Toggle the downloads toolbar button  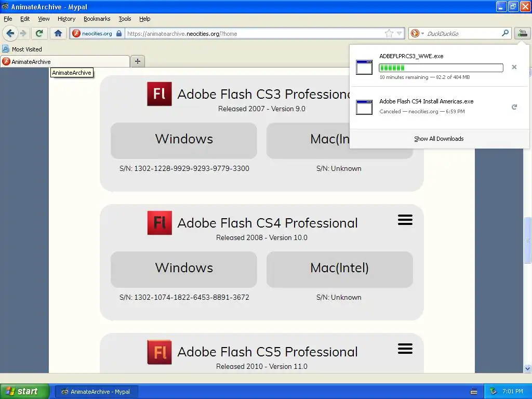pyautogui.click(x=523, y=33)
